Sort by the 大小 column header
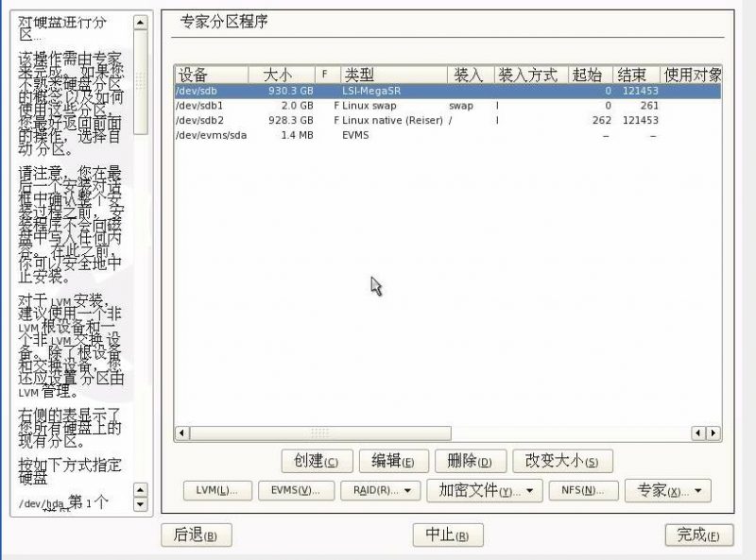 tap(281, 75)
